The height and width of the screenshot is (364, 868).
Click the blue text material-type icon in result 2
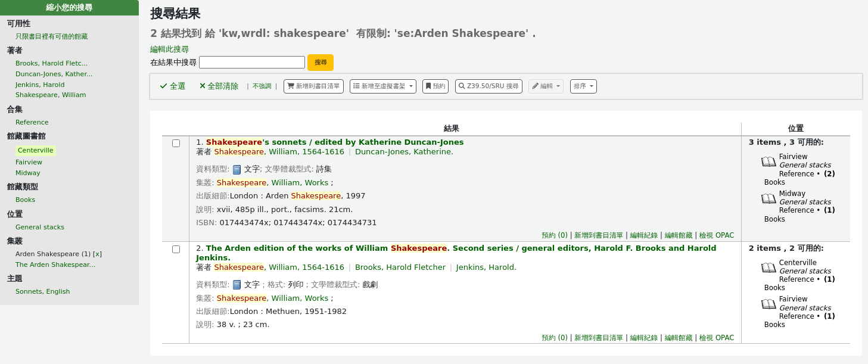(237, 285)
